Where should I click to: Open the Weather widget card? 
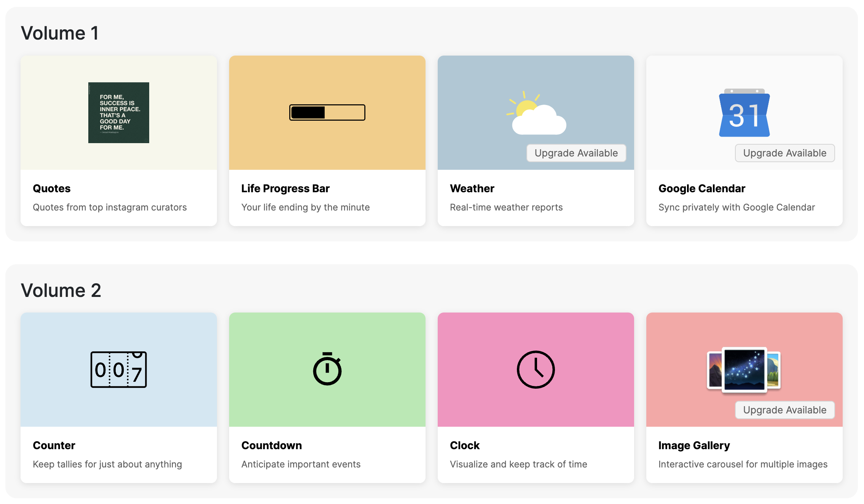(x=536, y=198)
